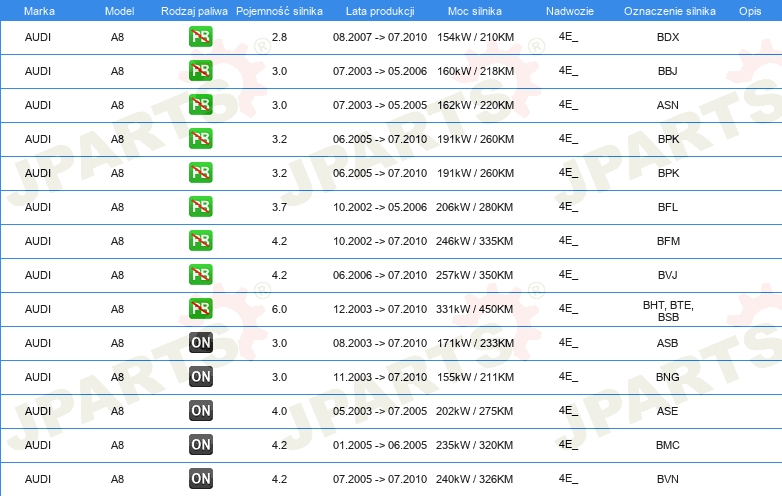The width and height of the screenshot is (782, 496).
Task: Click the petrol fuel icon in ASN row
Action: coord(200,105)
